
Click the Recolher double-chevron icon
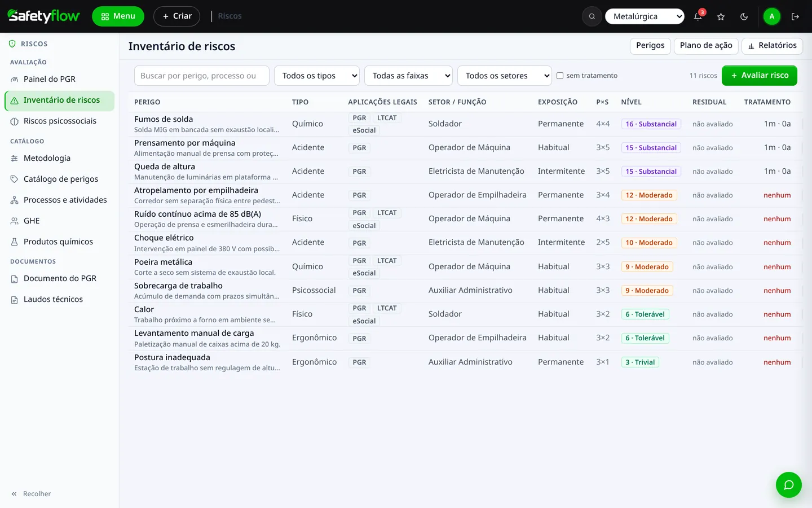click(x=14, y=494)
